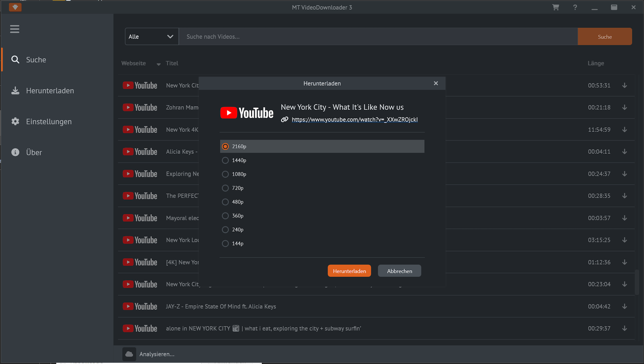Image resolution: width=644 pixels, height=364 pixels.
Task: Sort results by Länge column
Action: point(596,63)
